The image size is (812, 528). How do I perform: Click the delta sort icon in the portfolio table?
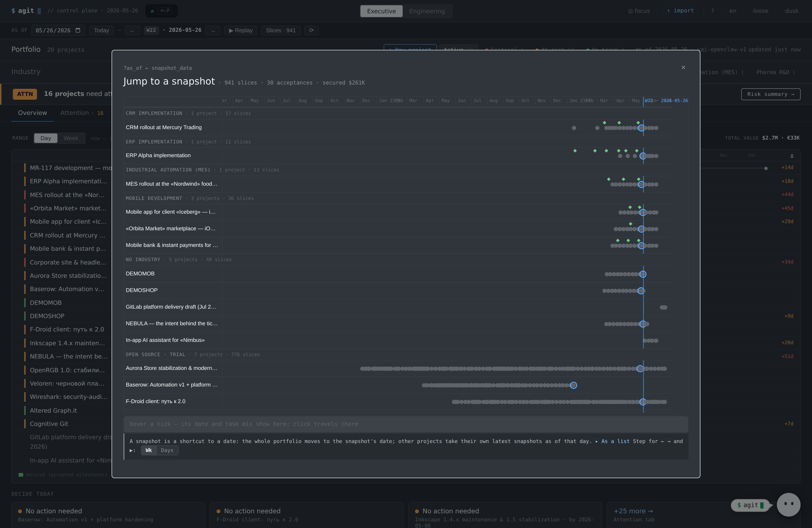click(x=792, y=156)
